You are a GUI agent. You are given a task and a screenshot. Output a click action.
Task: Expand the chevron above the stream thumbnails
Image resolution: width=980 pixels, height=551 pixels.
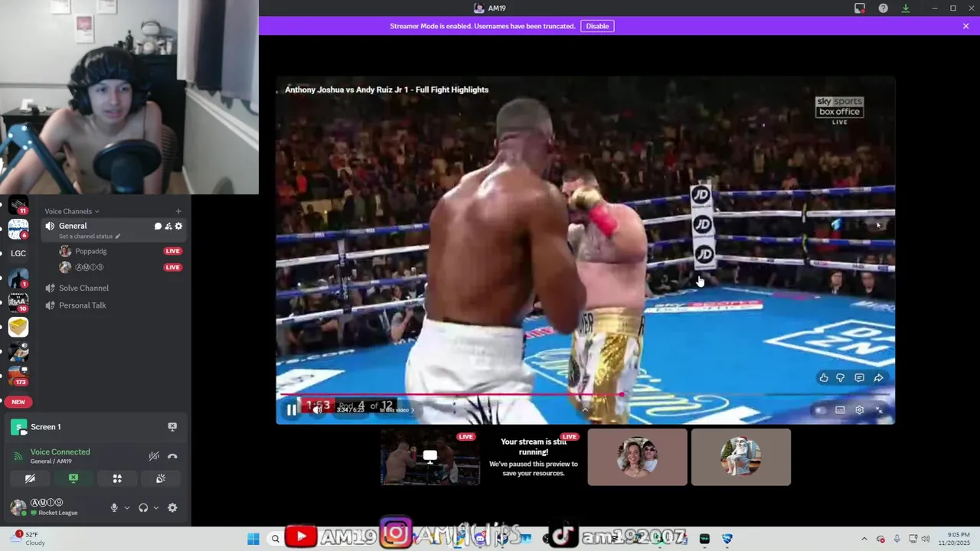585,409
